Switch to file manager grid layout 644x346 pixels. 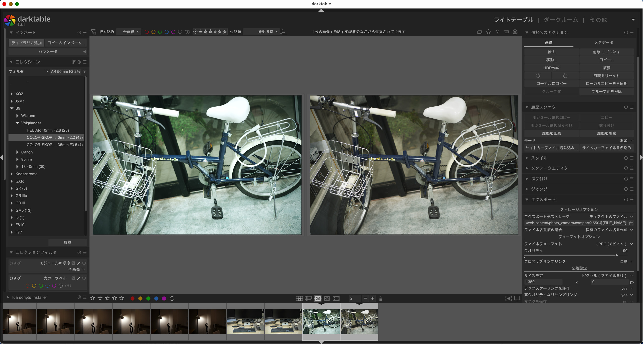pyautogui.click(x=299, y=299)
